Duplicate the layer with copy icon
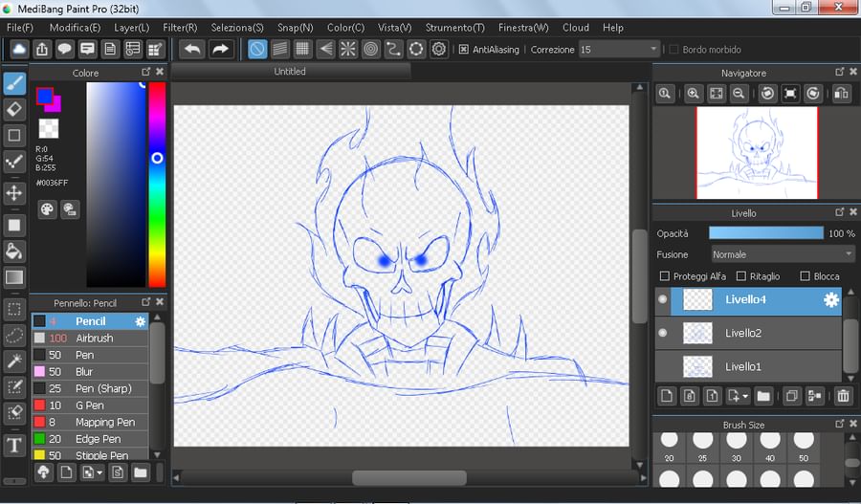 (x=791, y=396)
